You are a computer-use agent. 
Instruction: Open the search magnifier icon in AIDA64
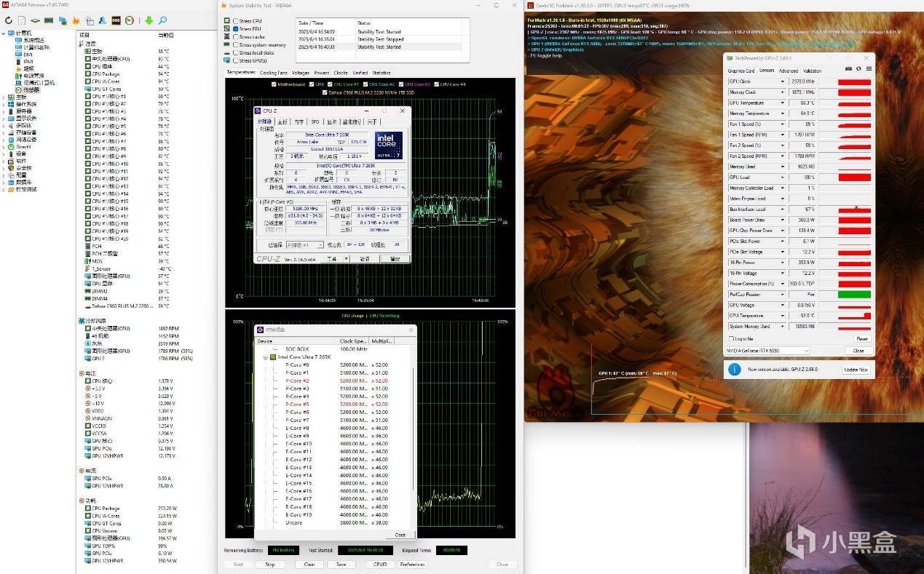[x=163, y=20]
